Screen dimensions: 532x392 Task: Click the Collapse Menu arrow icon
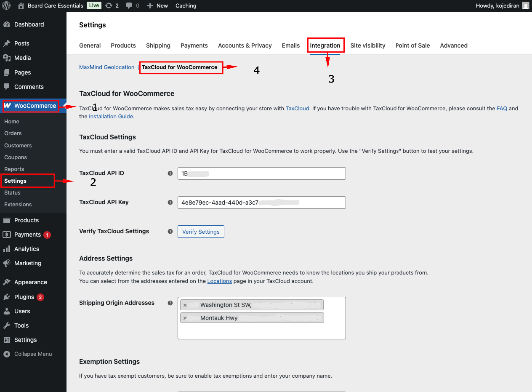[7, 354]
